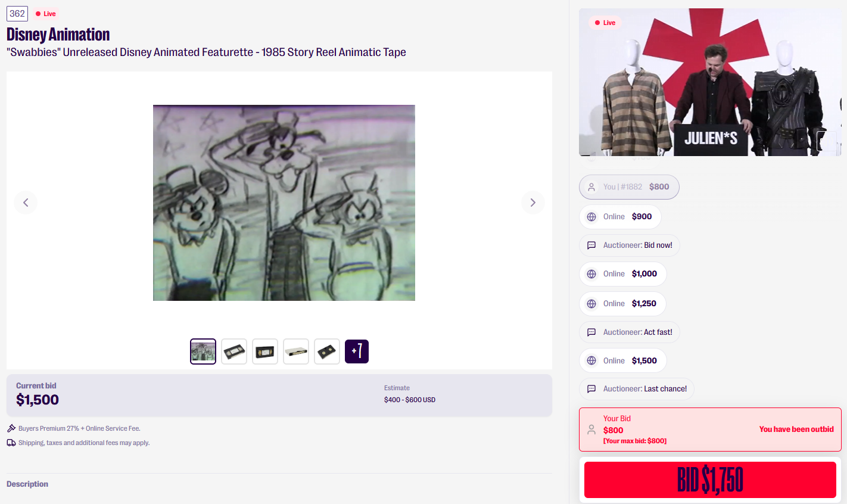Screen dimensions: 847x504
Task: Click the Disney Animation heading
Action: tap(58, 35)
